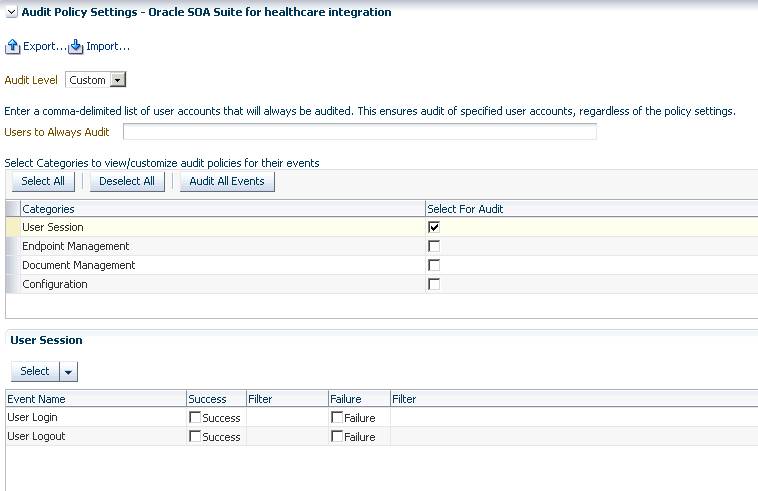Focus the Users to Always Audit field

point(360,131)
